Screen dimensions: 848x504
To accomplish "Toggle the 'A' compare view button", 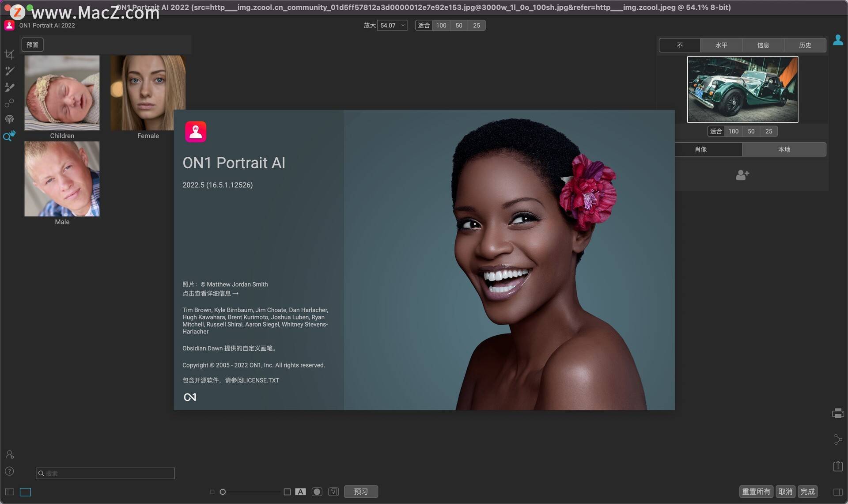I will click(x=300, y=492).
